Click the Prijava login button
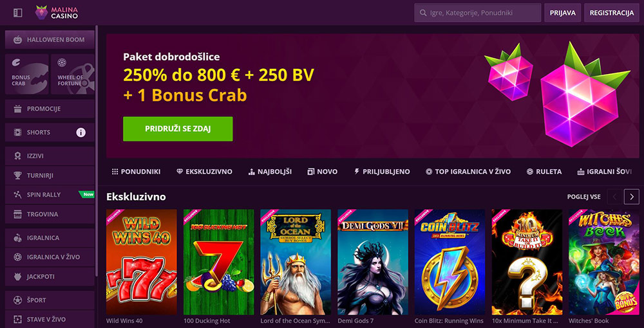This screenshot has height=328, width=644. tap(562, 13)
